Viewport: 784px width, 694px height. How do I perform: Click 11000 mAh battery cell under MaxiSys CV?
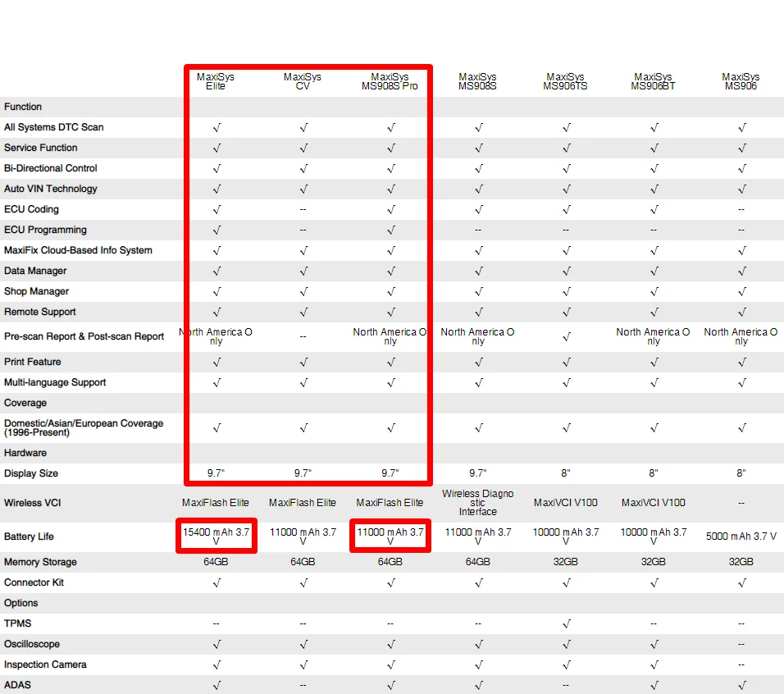303,536
